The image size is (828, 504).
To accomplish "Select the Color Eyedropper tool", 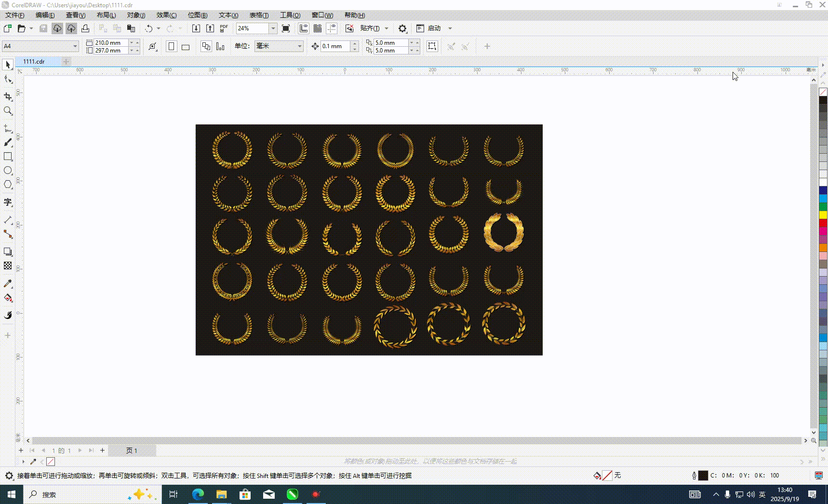I will (x=8, y=283).
